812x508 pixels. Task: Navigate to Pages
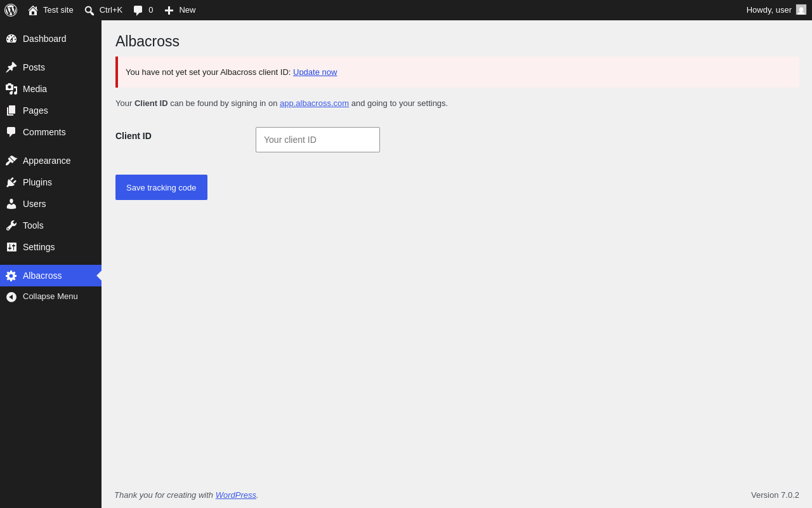click(51, 110)
